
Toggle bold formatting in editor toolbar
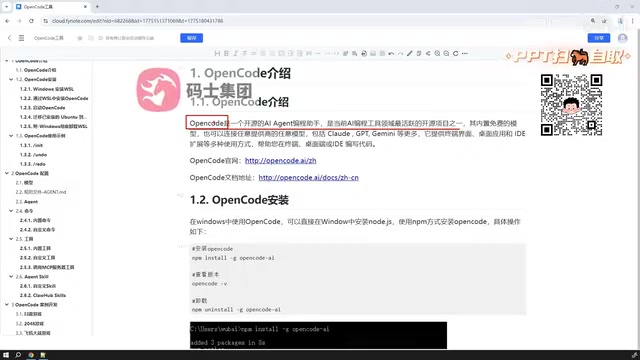pyautogui.click(x=226, y=53)
